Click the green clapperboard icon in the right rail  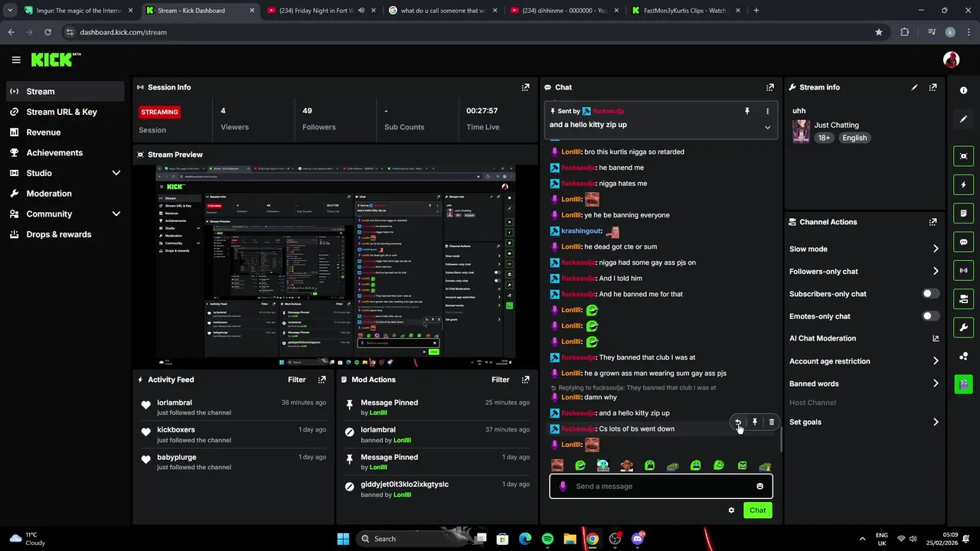[963, 383]
